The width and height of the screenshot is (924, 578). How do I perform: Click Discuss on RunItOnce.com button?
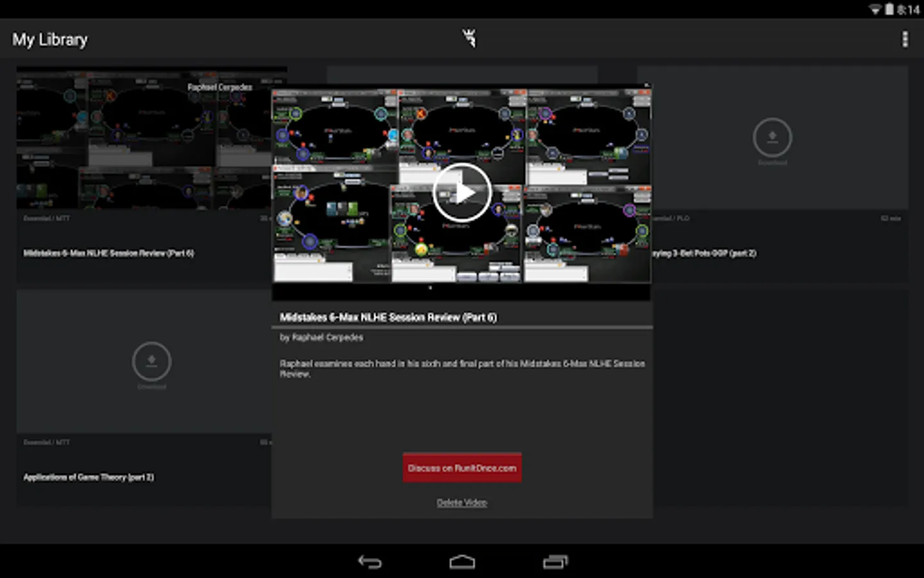click(462, 468)
